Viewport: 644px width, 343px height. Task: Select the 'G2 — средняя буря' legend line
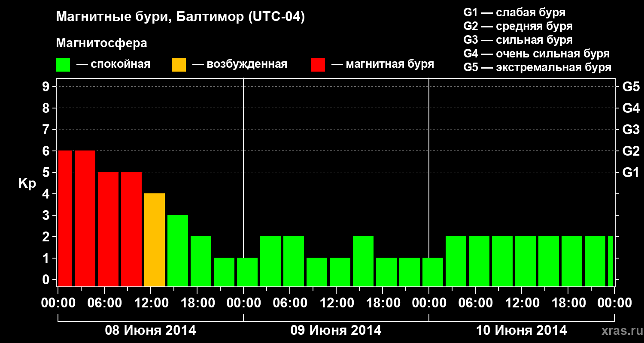pos(518,26)
